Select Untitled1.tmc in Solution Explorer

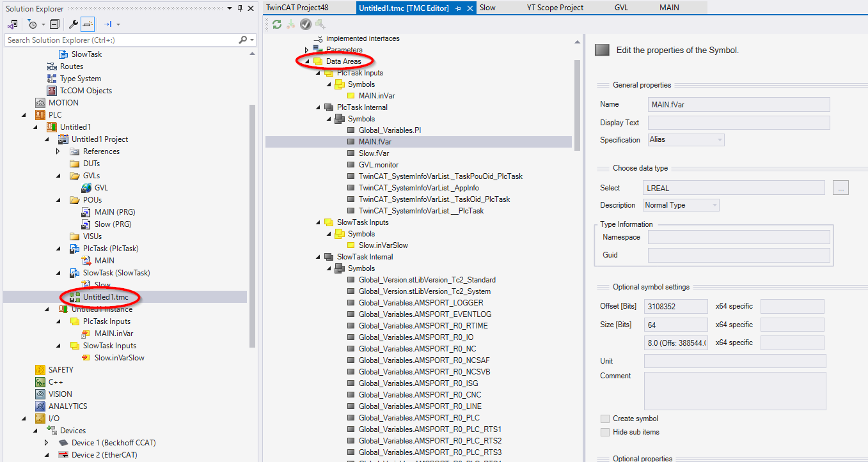[105, 297]
